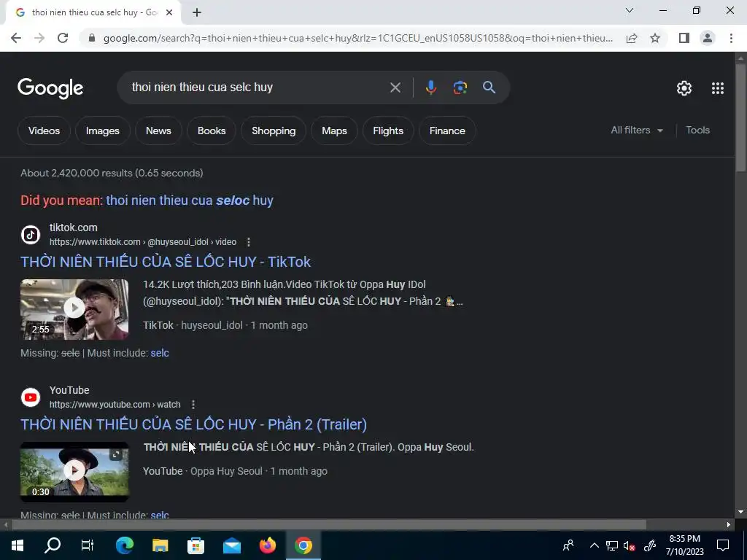Switch to Finance results
This screenshot has width=747, height=560.
pyautogui.click(x=447, y=131)
